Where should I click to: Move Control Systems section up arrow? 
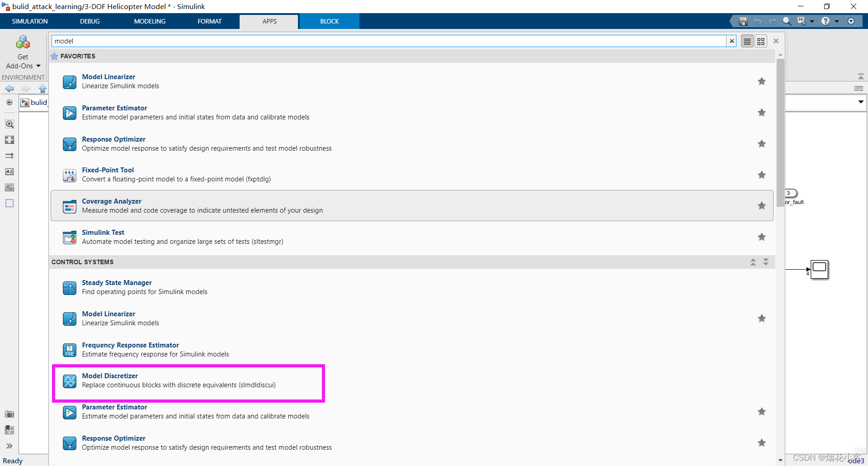pos(753,262)
